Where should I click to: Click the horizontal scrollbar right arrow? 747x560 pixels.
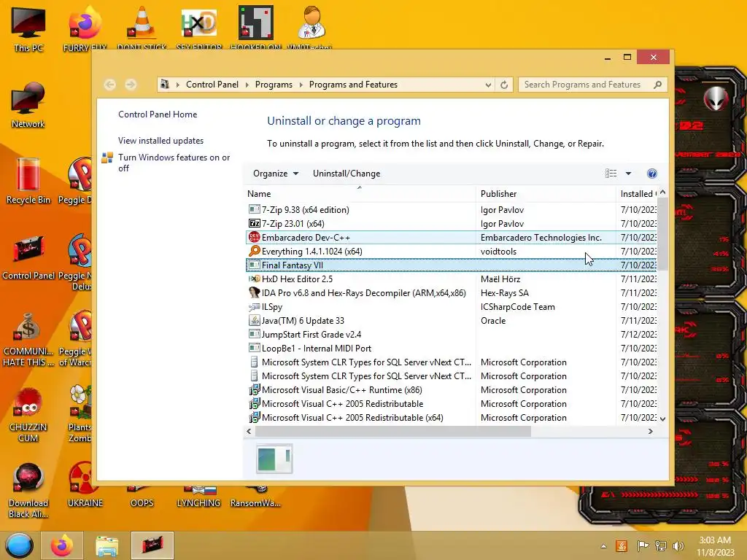click(650, 432)
